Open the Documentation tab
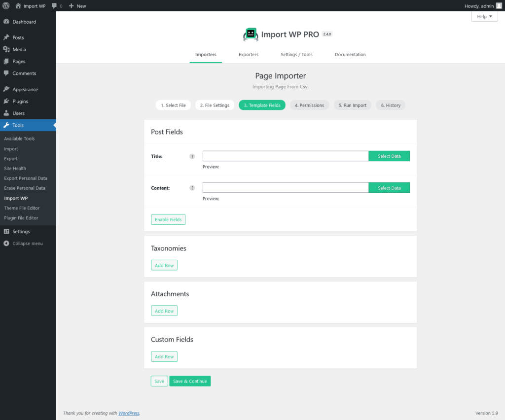 coord(351,54)
